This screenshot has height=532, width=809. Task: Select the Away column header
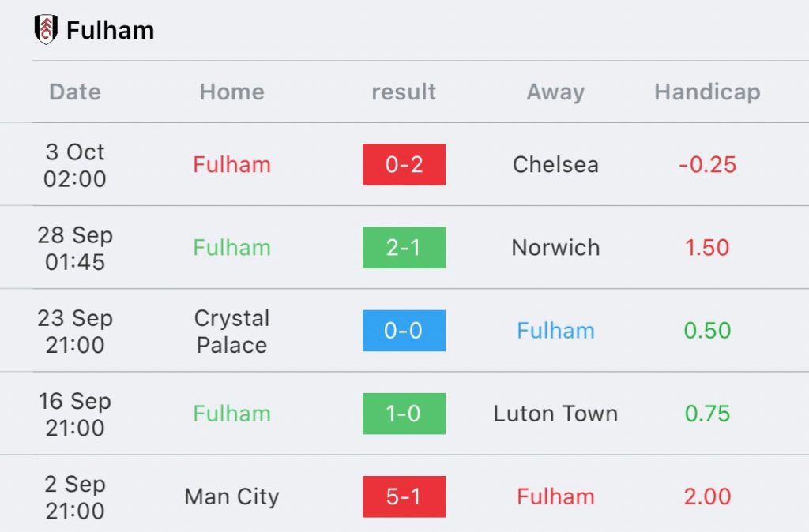coord(555,92)
